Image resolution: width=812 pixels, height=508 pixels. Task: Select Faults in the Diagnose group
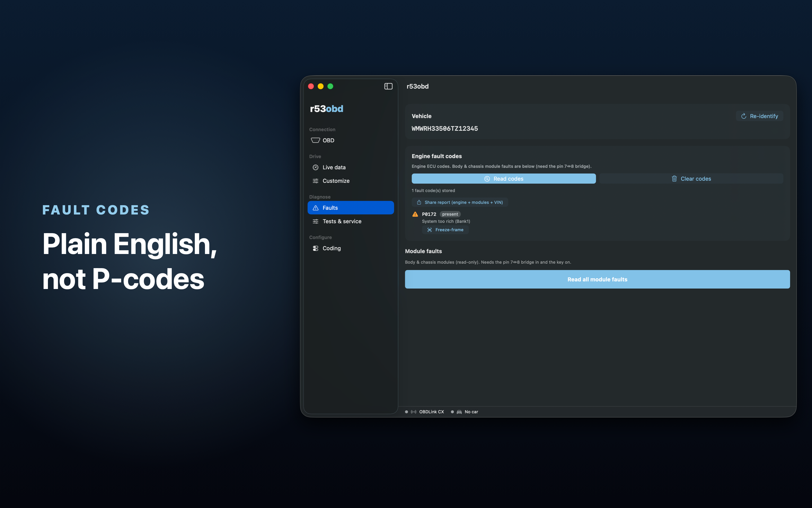coord(351,208)
